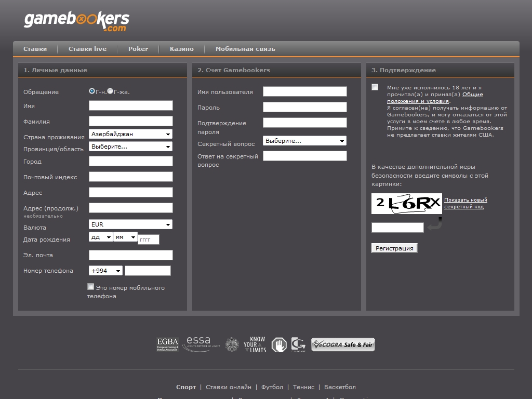This screenshot has width=532, height=399.
Task: Open the eCOGRA Safe & Fair seal
Action: pos(343,344)
